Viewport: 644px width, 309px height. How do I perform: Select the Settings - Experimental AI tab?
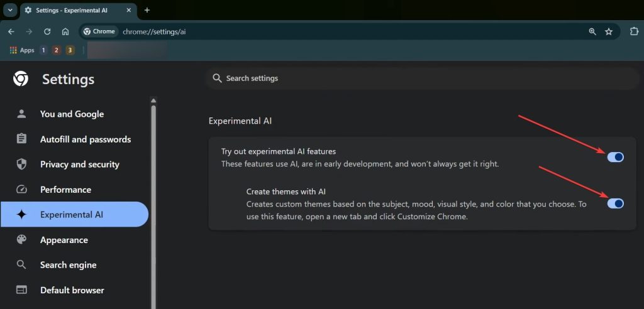[78, 10]
